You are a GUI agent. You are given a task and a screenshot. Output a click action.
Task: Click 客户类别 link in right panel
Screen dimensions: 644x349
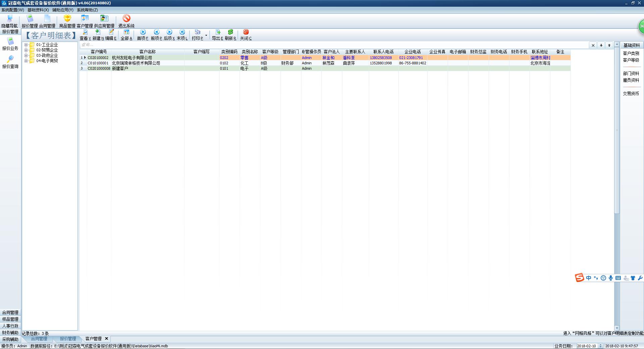point(631,53)
